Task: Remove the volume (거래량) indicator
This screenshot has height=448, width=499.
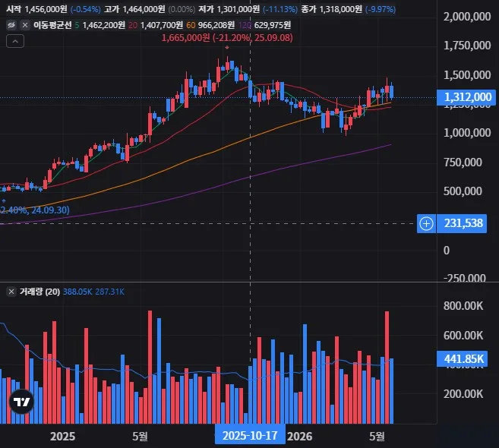Action: [x=11, y=292]
